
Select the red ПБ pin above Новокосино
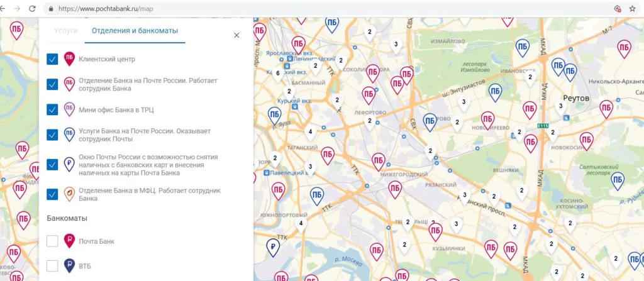tap(586, 141)
